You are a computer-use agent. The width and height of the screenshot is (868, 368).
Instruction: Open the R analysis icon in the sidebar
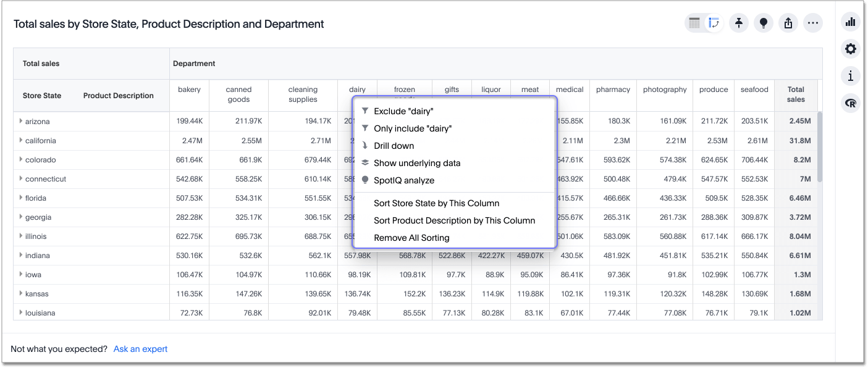pyautogui.click(x=851, y=102)
